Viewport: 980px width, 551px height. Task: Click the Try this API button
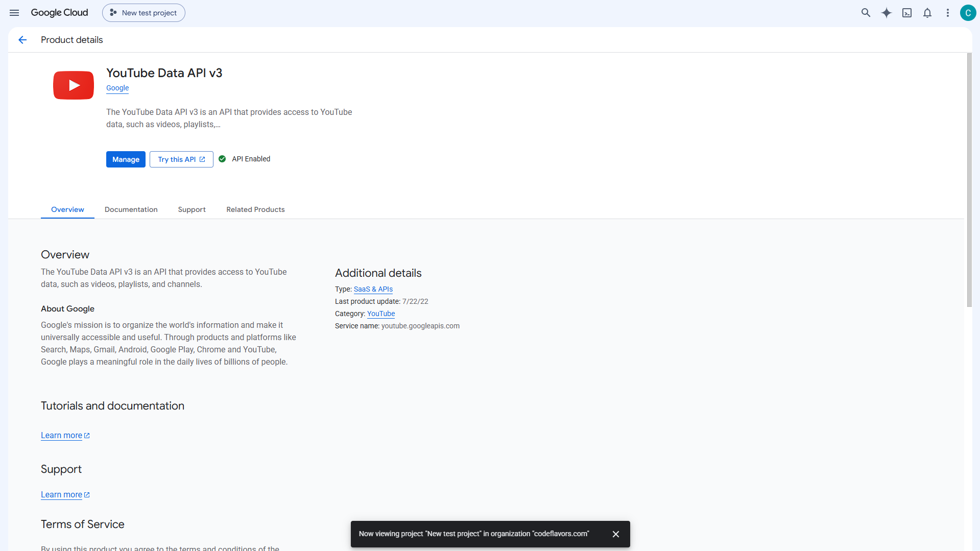(181, 159)
